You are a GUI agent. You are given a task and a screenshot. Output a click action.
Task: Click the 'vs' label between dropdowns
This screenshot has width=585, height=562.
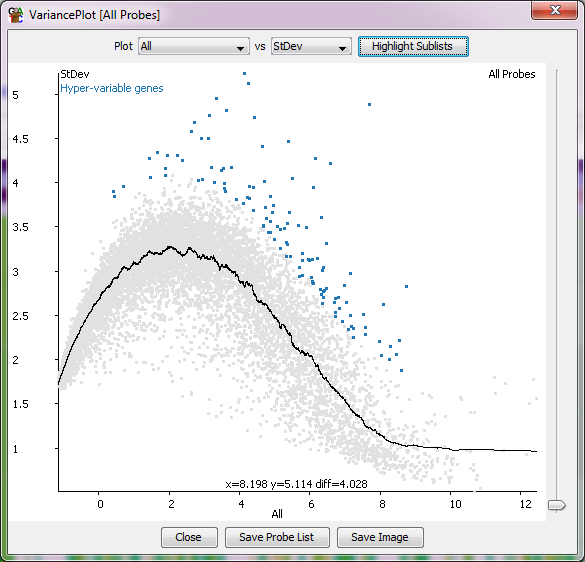[x=260, y=46]
